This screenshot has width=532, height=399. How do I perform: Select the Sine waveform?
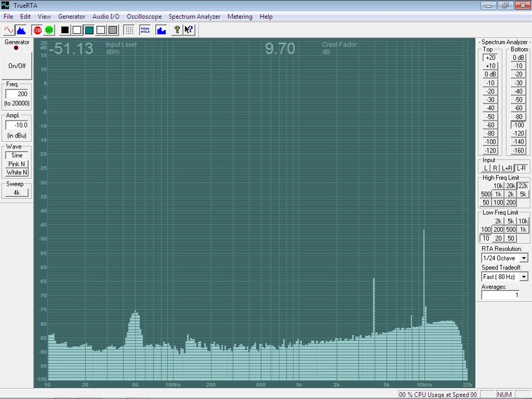click(x=17, y=155)
